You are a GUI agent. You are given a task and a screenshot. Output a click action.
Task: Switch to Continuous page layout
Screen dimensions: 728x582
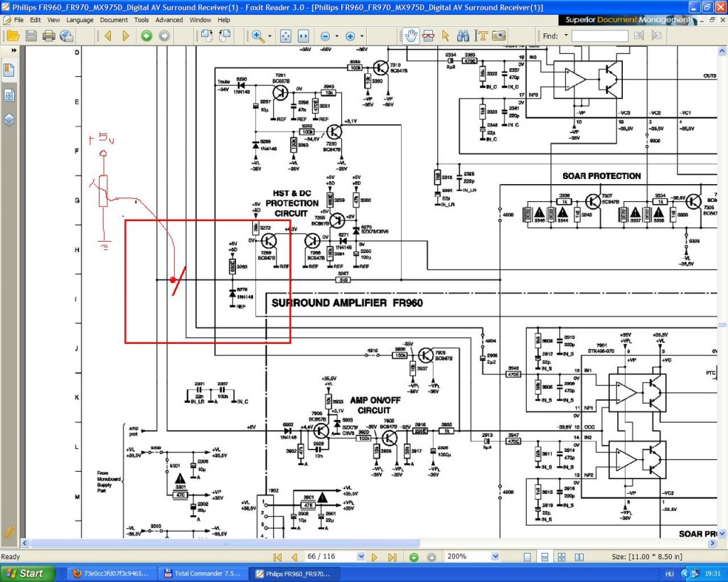[545, 557]
